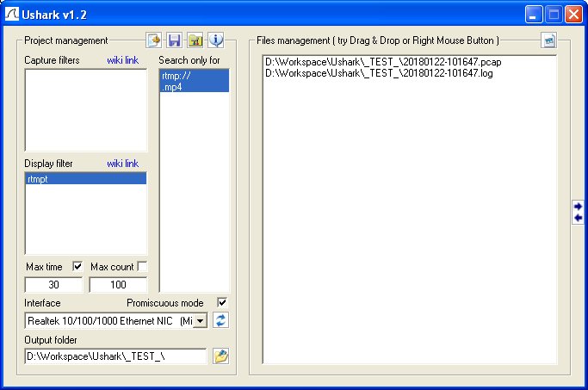Click the Files management toolbar icon
This screenshot has width=588, height=390.
pyautogui.click(x=549, y=40)
